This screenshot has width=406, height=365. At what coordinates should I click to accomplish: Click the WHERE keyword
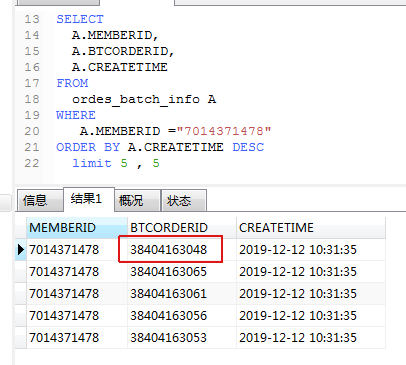pos(76,115)
